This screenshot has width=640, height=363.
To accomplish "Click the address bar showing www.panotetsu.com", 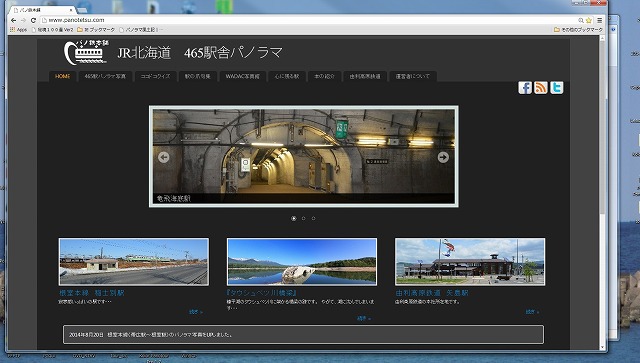I will 308,20.
